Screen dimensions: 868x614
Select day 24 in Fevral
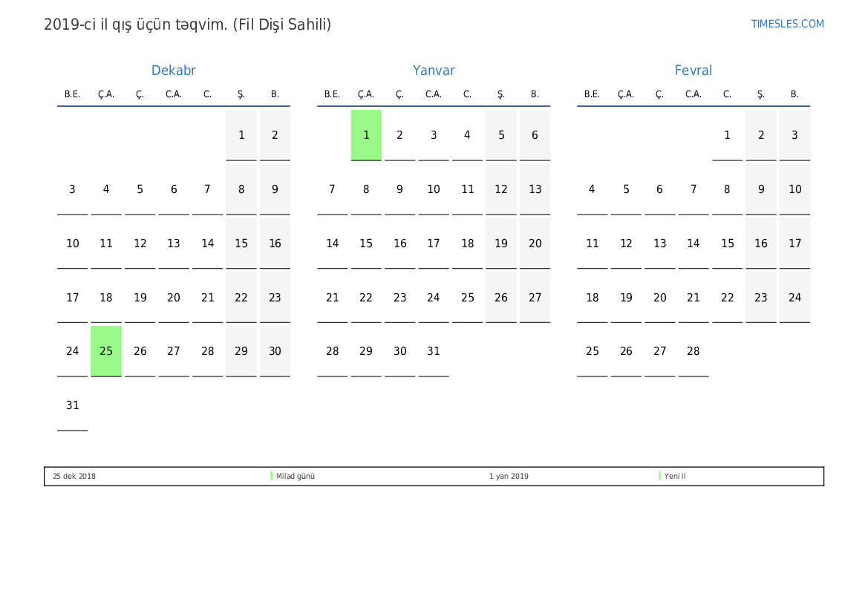click(794, 298)
